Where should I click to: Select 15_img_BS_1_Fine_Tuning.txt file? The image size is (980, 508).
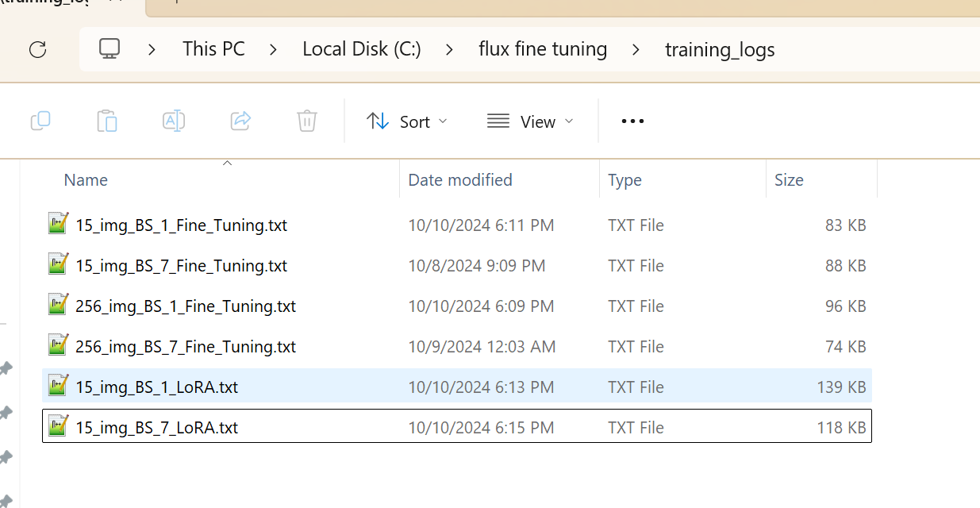coord(181,225)
